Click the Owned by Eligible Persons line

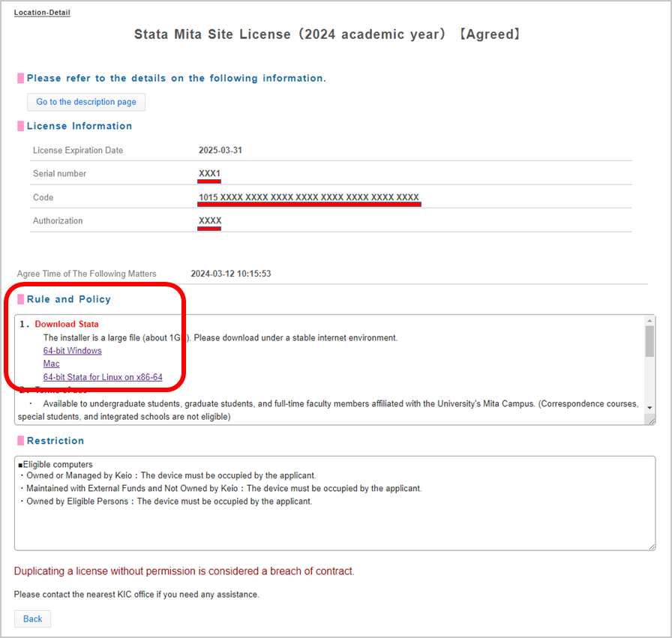point(166,502)
